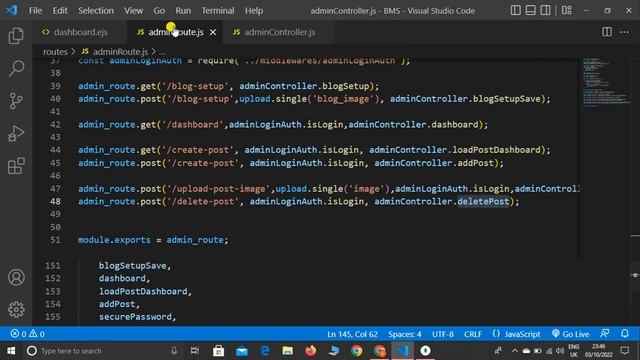Select the adminRoute.js tab
This screenshot has width=640, height=360.
click(176, 32)
